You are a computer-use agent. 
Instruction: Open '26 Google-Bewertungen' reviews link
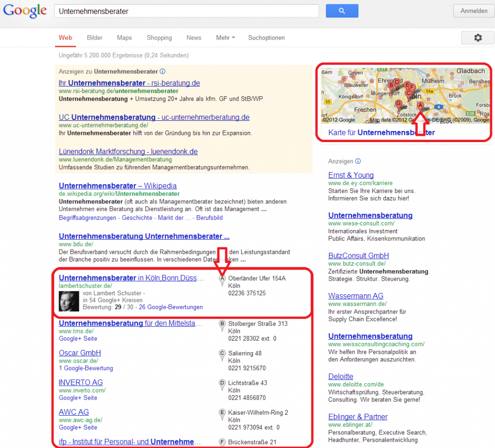171,307
